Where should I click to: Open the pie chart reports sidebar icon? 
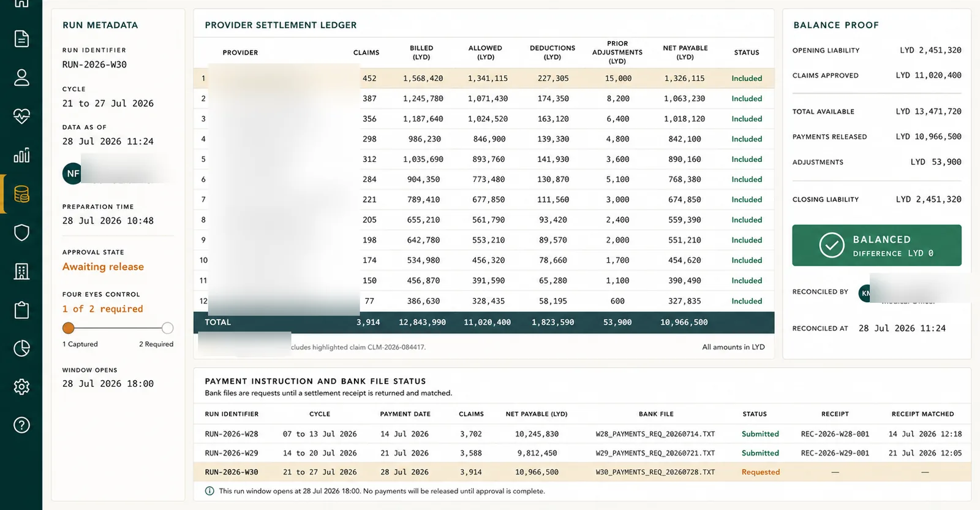tap(21, 348)
